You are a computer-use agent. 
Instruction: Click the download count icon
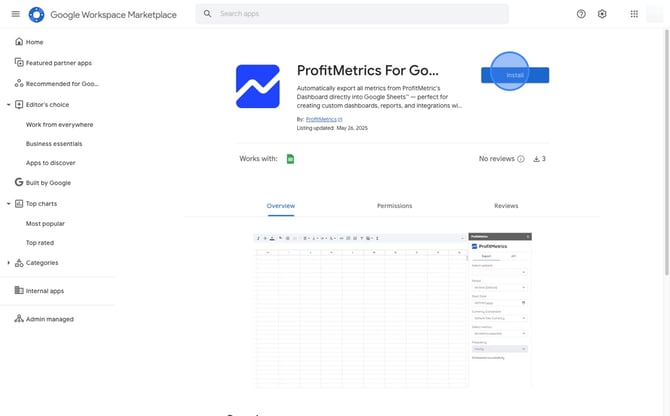pos(536,159)
